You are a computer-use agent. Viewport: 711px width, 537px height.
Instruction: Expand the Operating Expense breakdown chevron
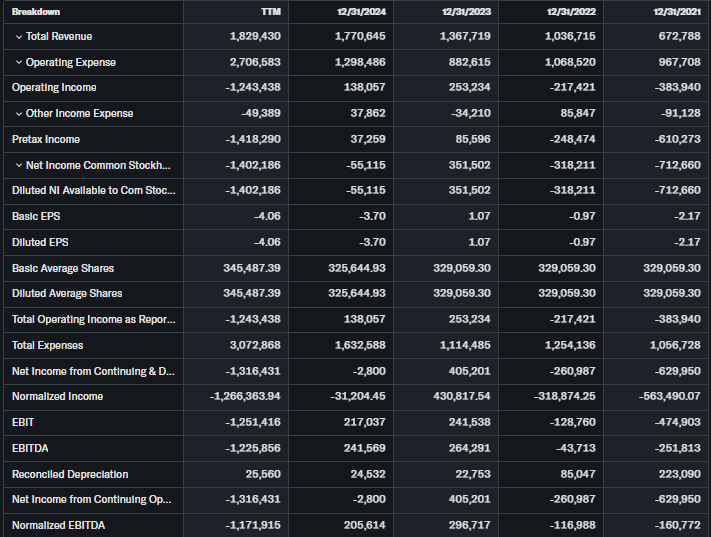18,63
